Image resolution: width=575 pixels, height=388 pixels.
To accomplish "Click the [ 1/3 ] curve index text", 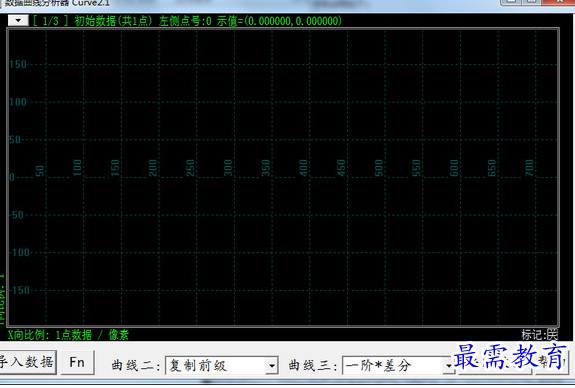I will click(x=50, y=21).
